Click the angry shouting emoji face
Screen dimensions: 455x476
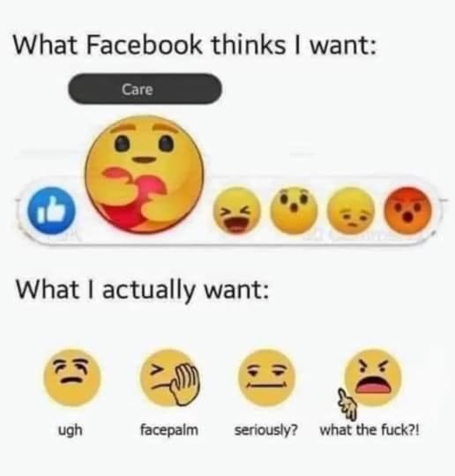point(373,377)
